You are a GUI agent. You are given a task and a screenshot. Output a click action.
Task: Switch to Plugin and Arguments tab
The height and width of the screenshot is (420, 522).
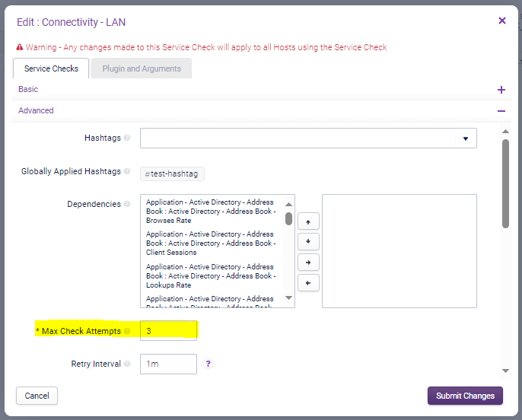click(x=142, y=68)
